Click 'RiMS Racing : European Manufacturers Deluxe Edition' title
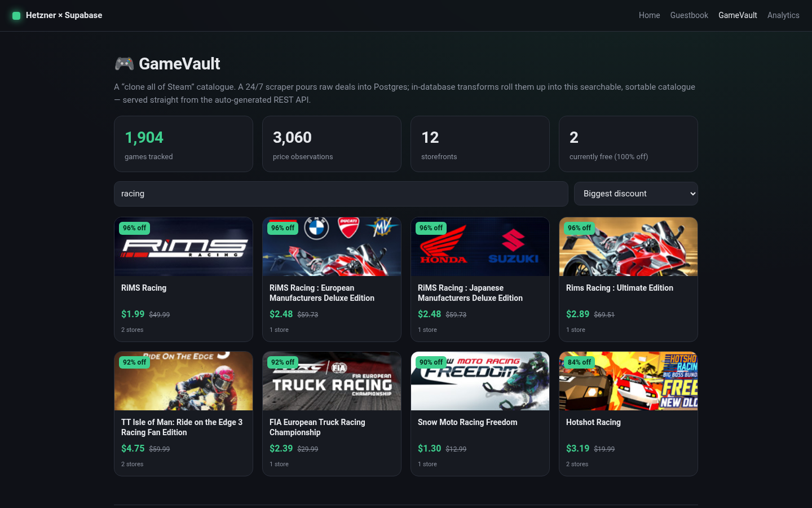812x508 pixels. [322, 293]
